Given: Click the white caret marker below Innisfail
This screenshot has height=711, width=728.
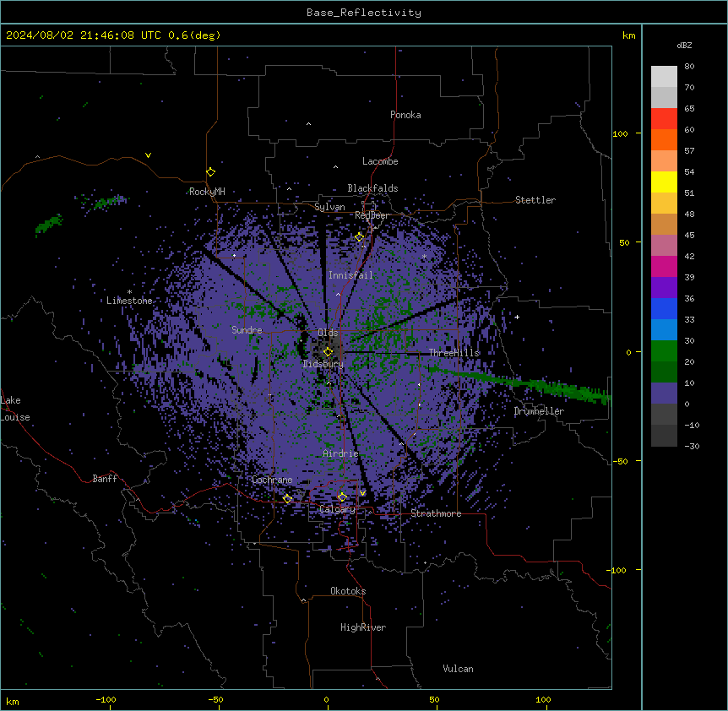Looking at the screenshot, I should pos(338,294).
